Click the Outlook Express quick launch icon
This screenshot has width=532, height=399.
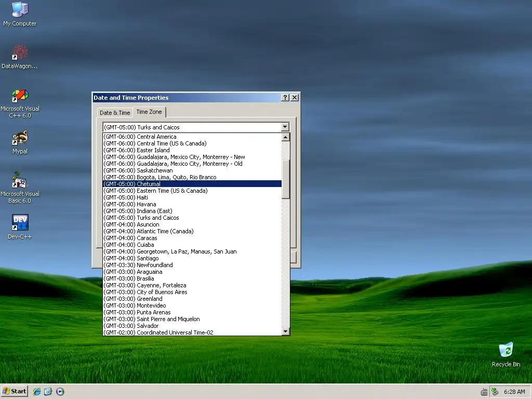tap(48, 392)
